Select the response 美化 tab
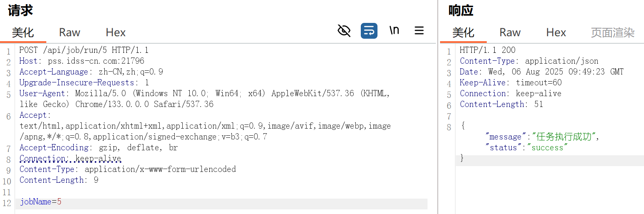This screenshot has width=644, height=214. coord(463,32)
